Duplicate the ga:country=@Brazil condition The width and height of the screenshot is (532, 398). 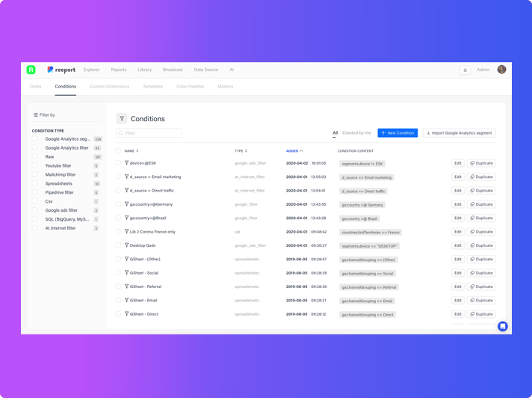pos(481,218)
